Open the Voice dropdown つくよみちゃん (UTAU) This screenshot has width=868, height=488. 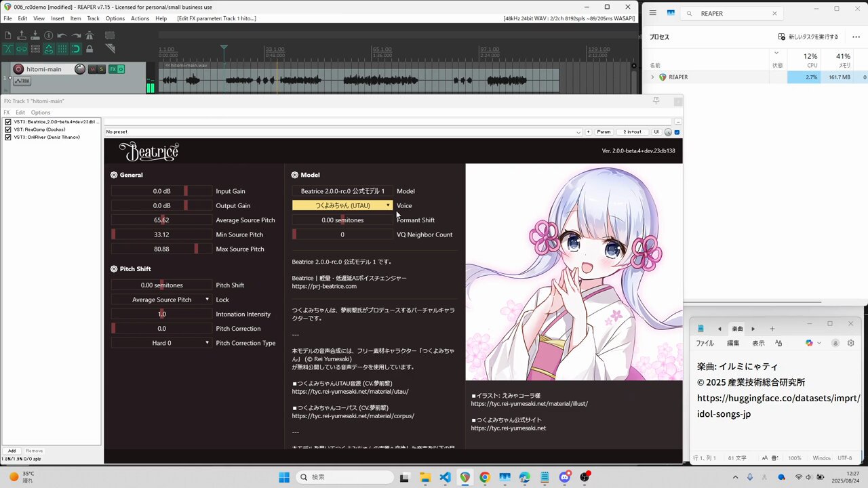[x=342, y=205]
